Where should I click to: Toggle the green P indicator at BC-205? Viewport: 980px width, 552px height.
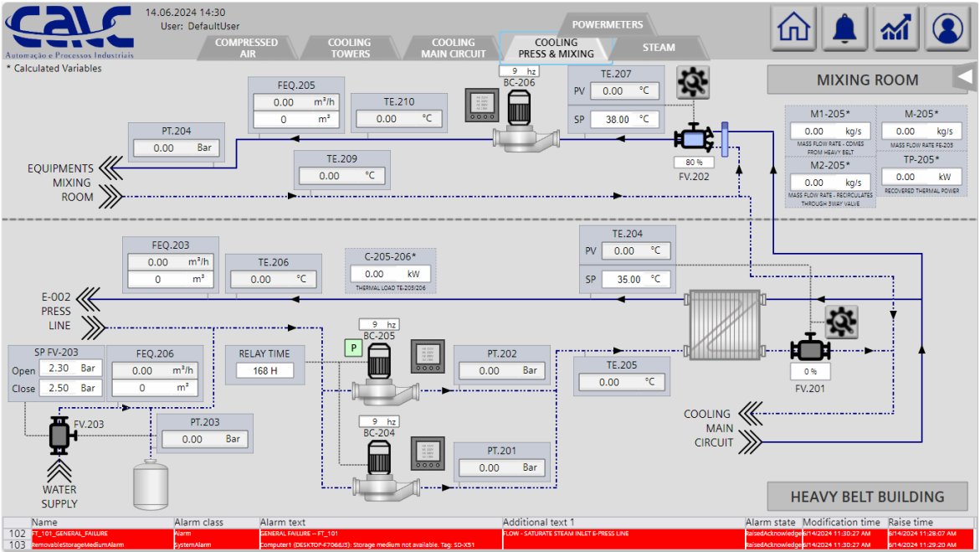coord(353,348)
